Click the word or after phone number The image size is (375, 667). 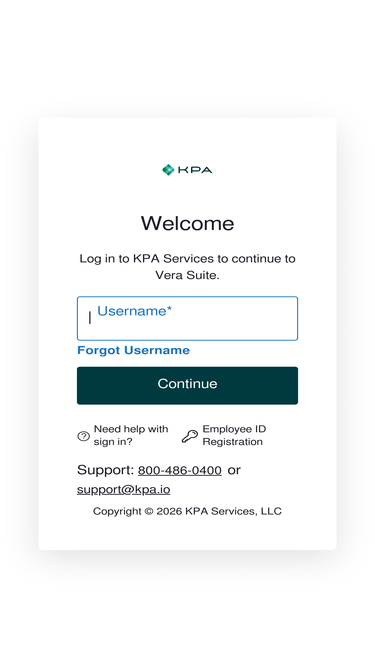(x=234, y=470)
